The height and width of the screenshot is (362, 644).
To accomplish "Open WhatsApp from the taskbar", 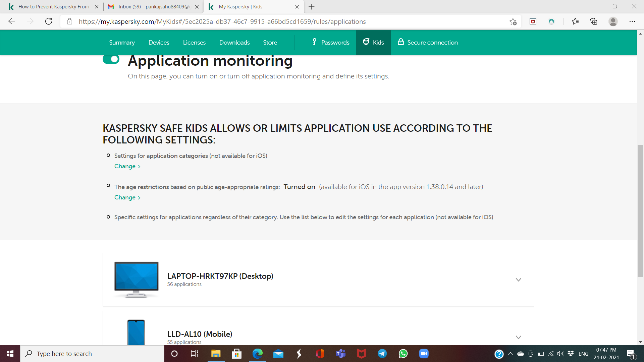I will 403,354.
